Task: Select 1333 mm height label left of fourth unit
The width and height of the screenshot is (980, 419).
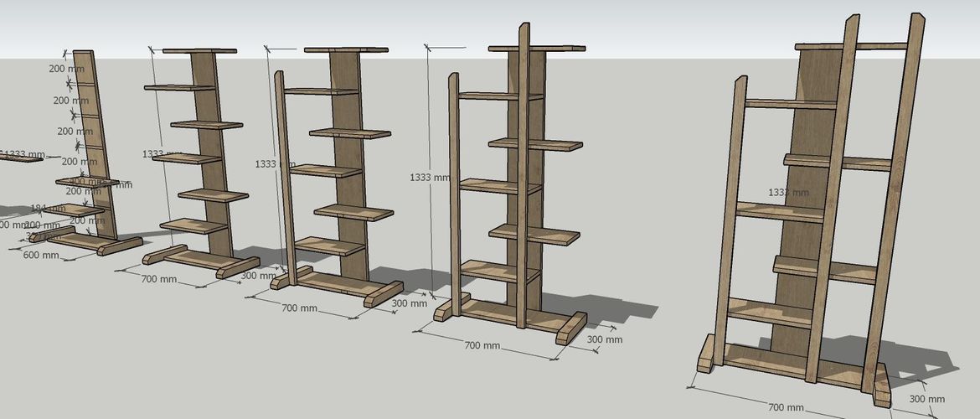Action: (x=432, y=178)
